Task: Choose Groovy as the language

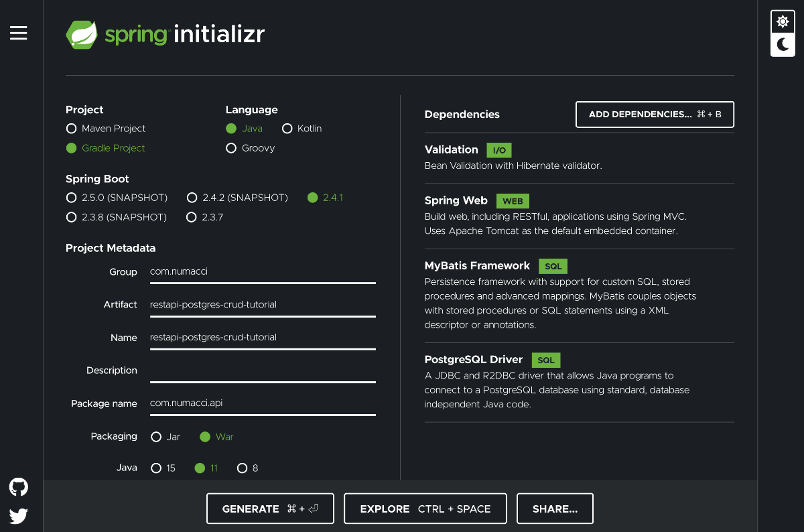Action: (x=251, y=148)
